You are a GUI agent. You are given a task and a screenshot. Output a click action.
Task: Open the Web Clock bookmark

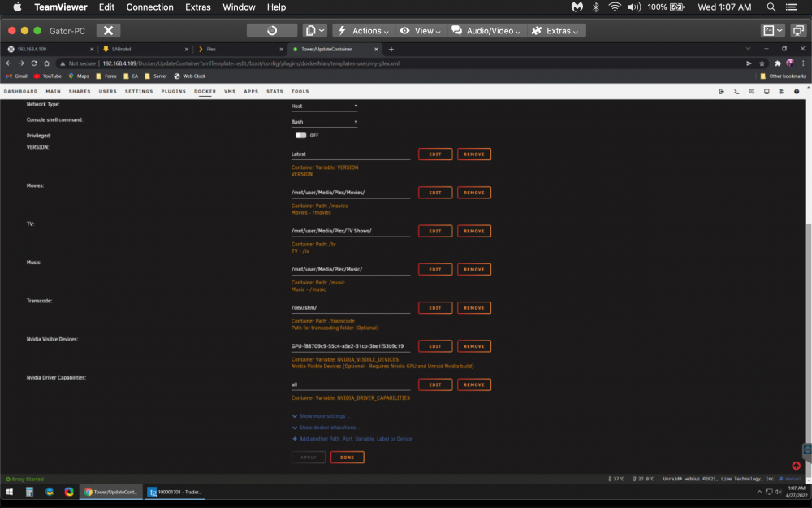pos(189,76)
